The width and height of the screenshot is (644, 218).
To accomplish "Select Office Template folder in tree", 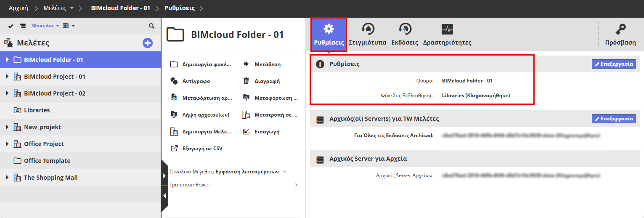I will coord(47,161).
